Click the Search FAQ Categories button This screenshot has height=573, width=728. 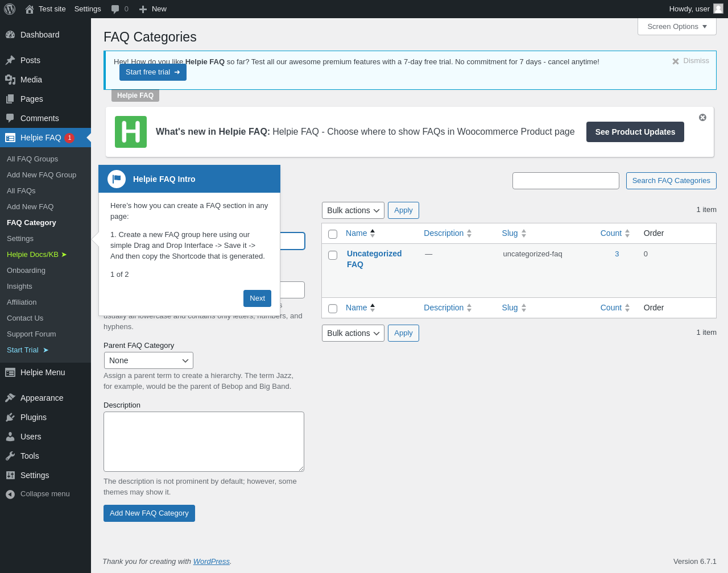tap(671, 181)
